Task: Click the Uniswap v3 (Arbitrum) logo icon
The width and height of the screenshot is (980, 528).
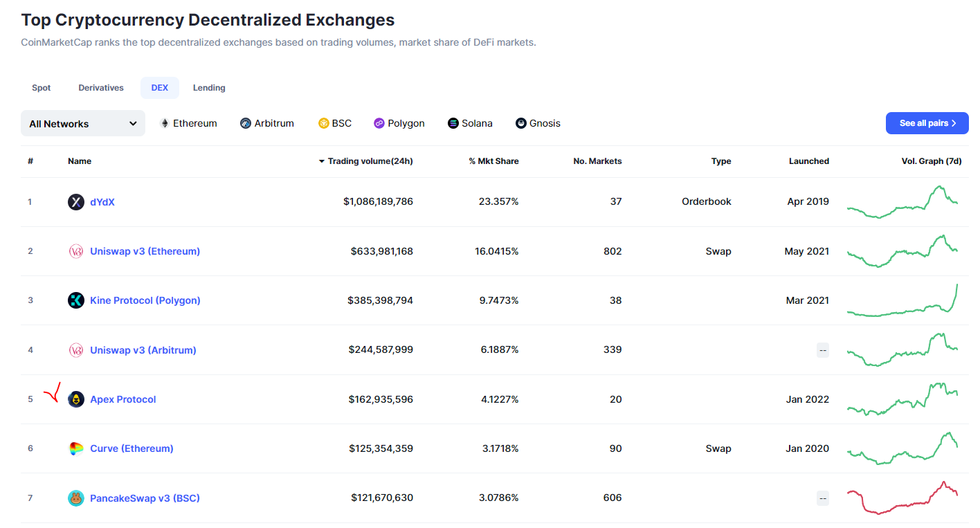Action: click(76, 350)
